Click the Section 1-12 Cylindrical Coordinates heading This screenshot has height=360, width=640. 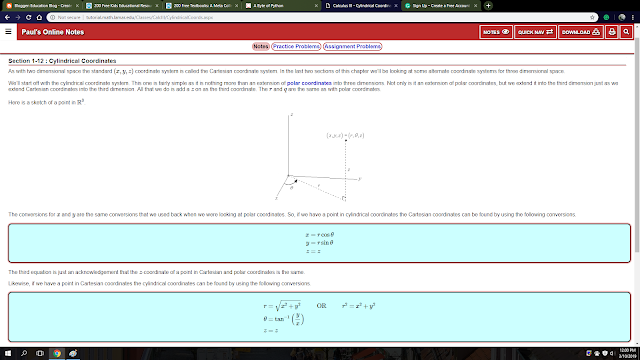tap(62, 61)
